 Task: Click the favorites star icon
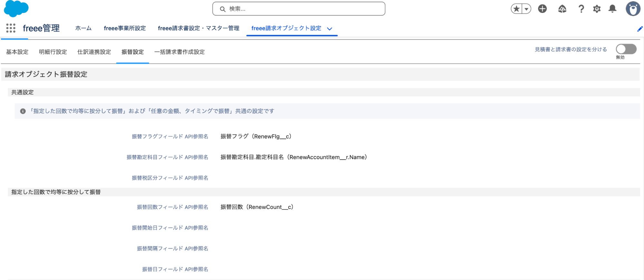point(516,9)
